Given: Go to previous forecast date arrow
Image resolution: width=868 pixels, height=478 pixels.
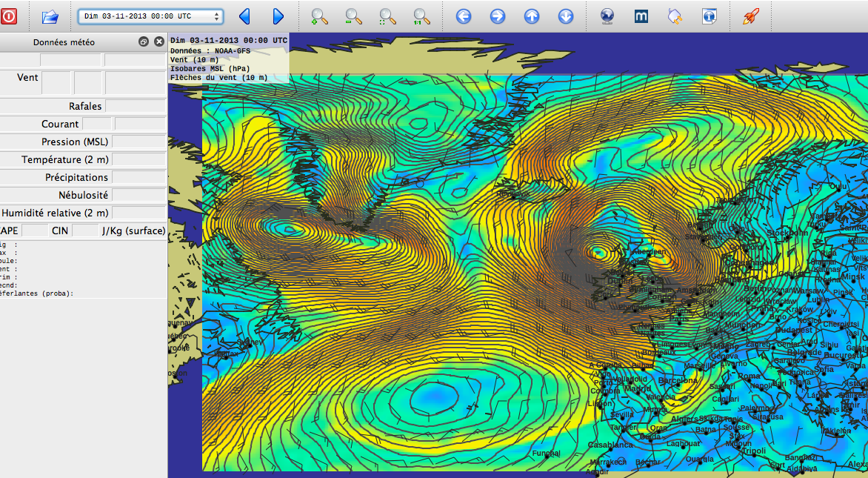Looking at the screenshot, I should [244, 16].
